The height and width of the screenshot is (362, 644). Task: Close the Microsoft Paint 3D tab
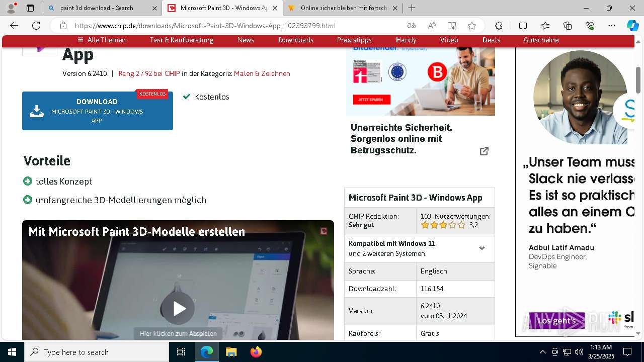point(275,8)
